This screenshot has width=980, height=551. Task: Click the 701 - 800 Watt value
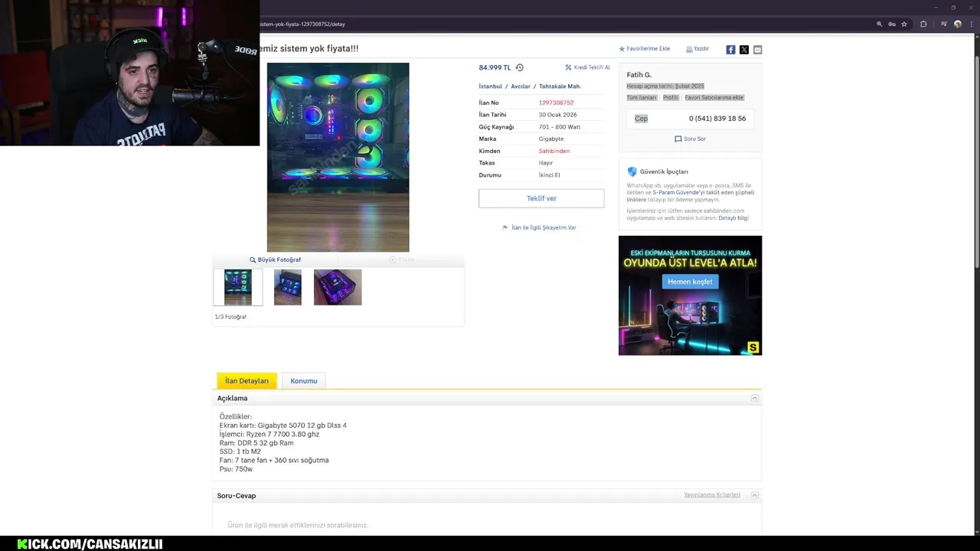560,127
